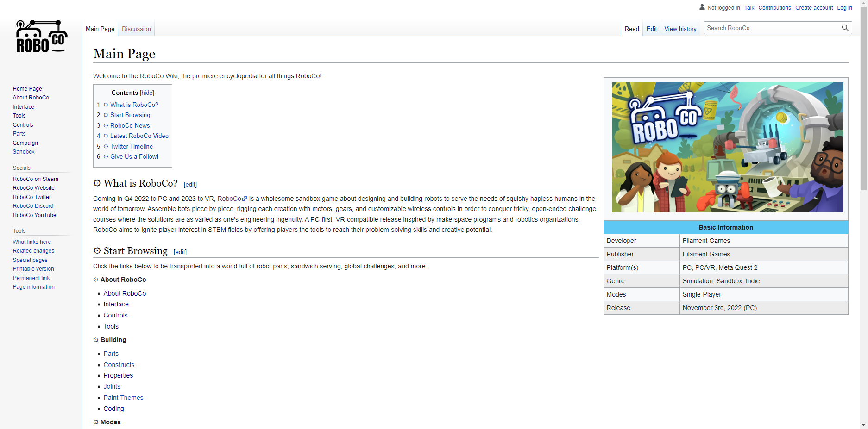Click the user account icon
The image size is (868, 429).
point(702,7)
